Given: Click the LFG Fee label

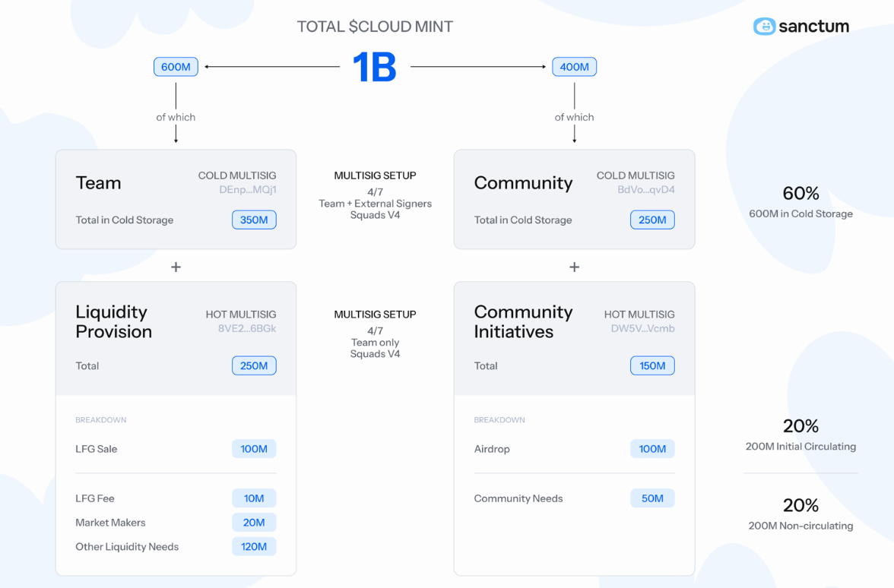Looking at the screenshot, I should tap(94, 498).
